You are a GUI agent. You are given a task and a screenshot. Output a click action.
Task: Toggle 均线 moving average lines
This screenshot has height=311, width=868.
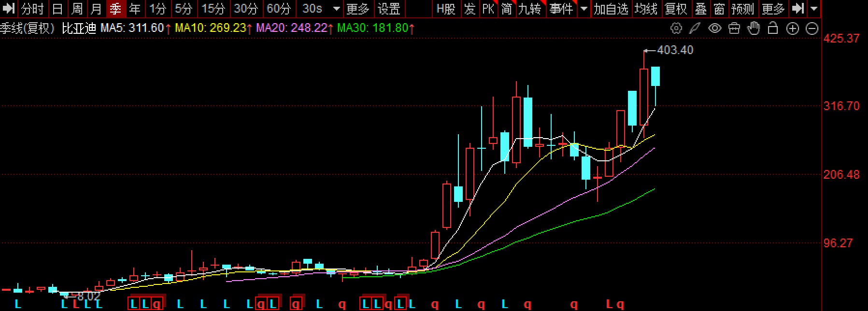(646, 9)
